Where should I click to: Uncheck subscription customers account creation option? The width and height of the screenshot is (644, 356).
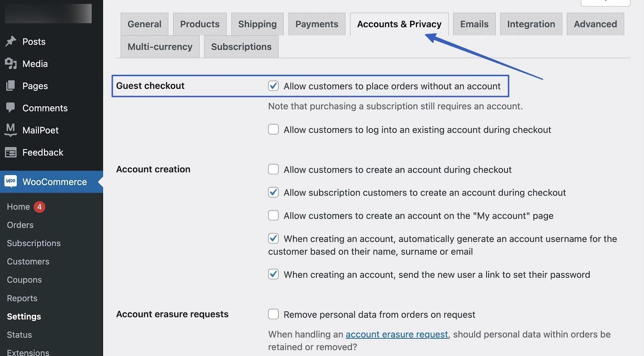click(x=273, y=192)
